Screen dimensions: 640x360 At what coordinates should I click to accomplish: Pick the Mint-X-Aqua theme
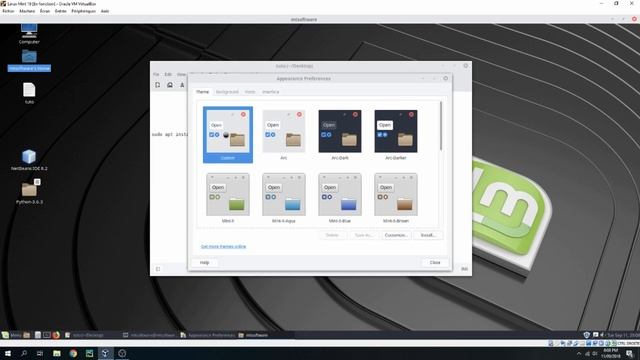[284, 198]
